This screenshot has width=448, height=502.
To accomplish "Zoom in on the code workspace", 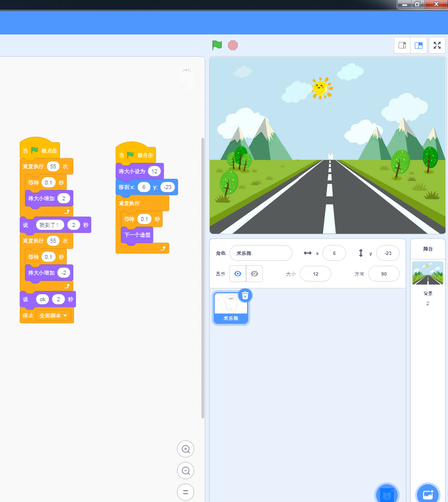I will (x=186, y=449).
